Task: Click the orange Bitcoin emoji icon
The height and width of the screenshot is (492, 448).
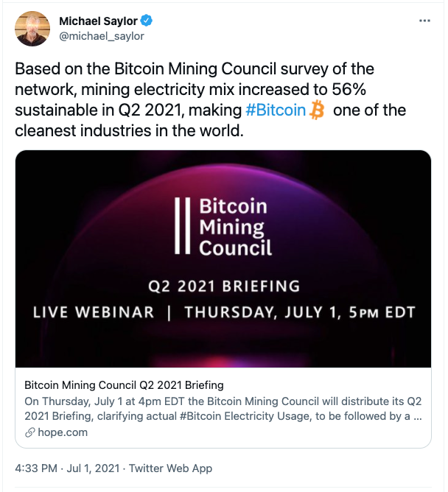Action: pos(318,110)
